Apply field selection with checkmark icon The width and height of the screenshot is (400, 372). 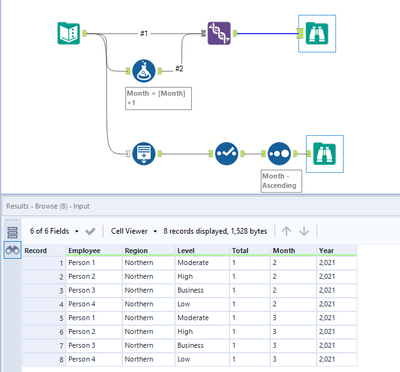click(x=90, y=231)
